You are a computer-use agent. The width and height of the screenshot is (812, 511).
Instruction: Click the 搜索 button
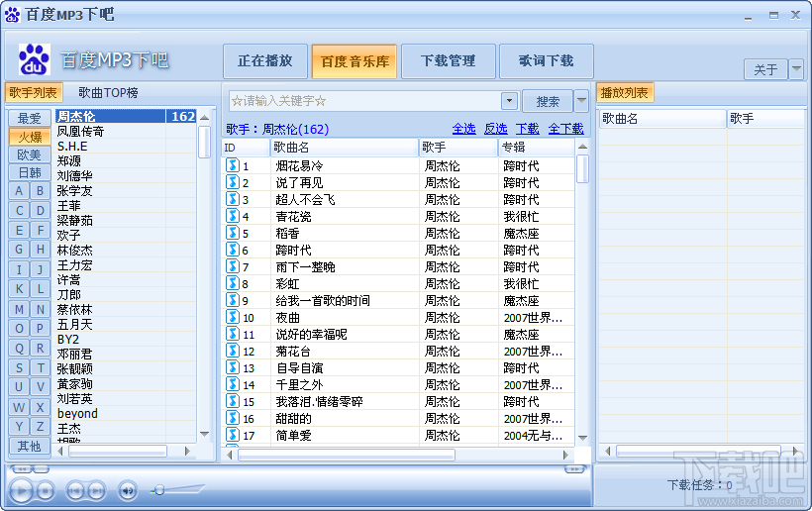548,101
